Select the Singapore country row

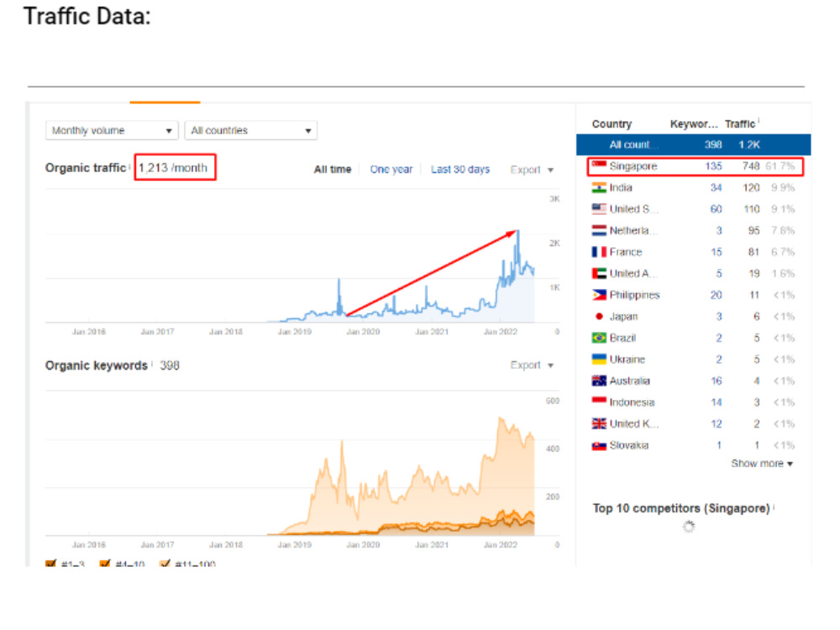(x=696, y=166)
